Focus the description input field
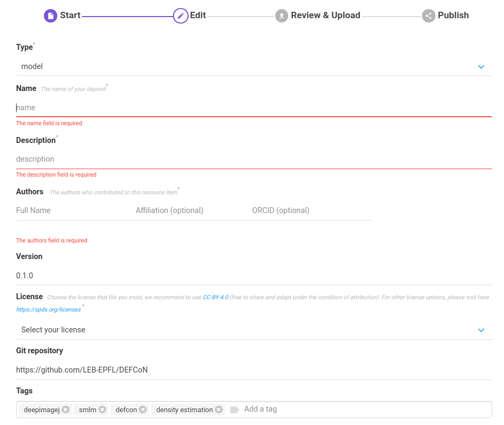504x425 pixels. coord(254,159)
